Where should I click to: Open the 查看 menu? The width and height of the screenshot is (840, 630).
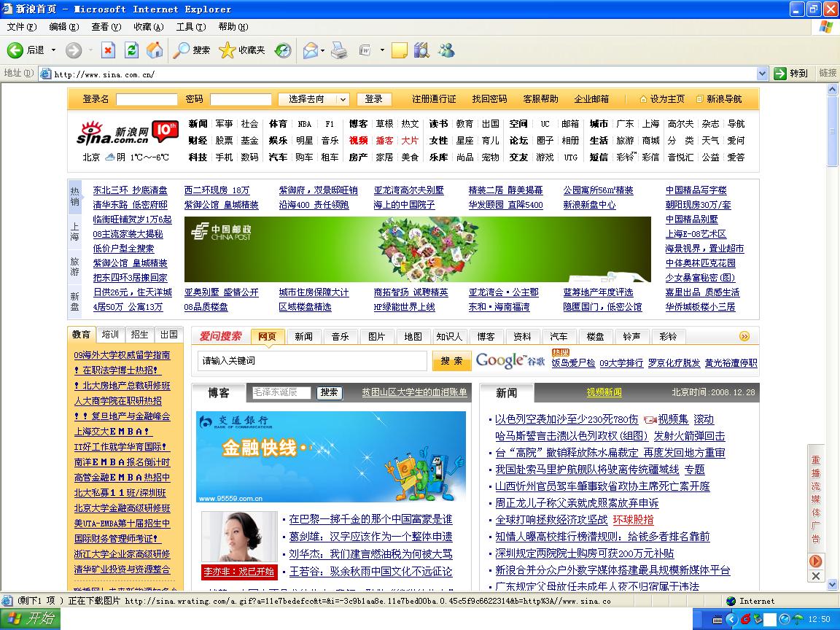coord(106,27)
